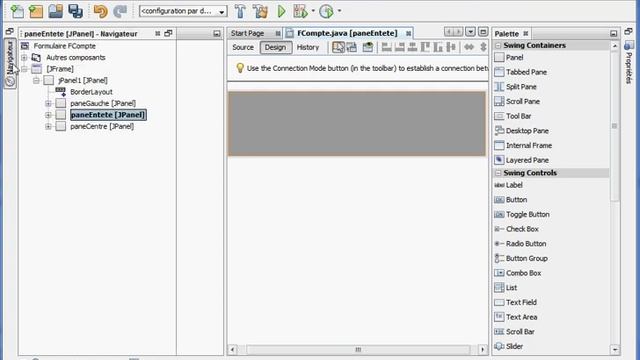Screen dimensions: 640x360
Task: Collapse the [JFrame] tree node
Action: [24, 69]
